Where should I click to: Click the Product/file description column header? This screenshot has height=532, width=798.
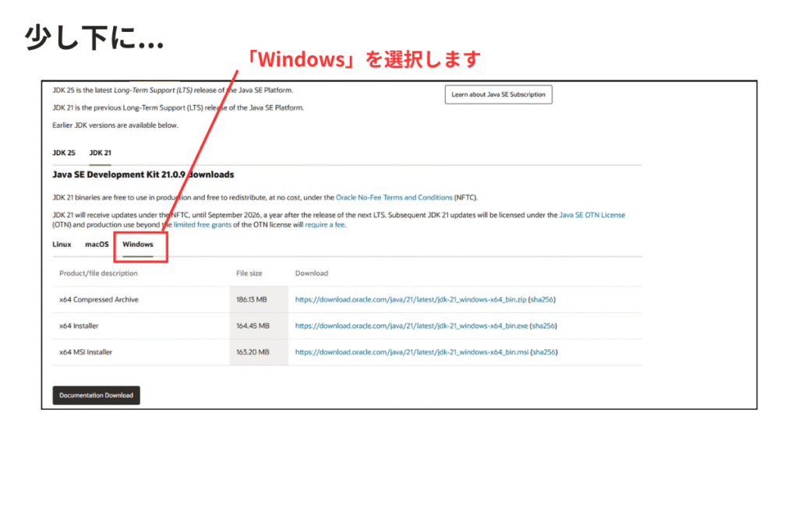click(x=98, y=273)
